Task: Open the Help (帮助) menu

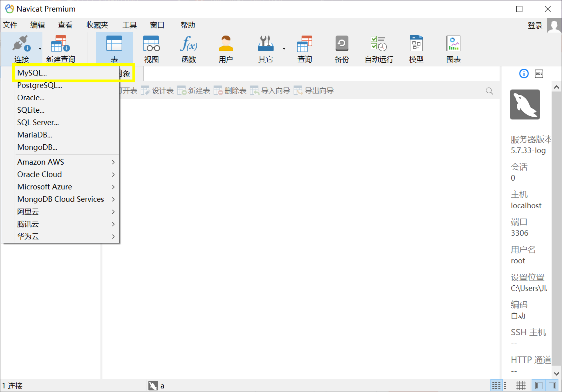Action: [188, 25]
